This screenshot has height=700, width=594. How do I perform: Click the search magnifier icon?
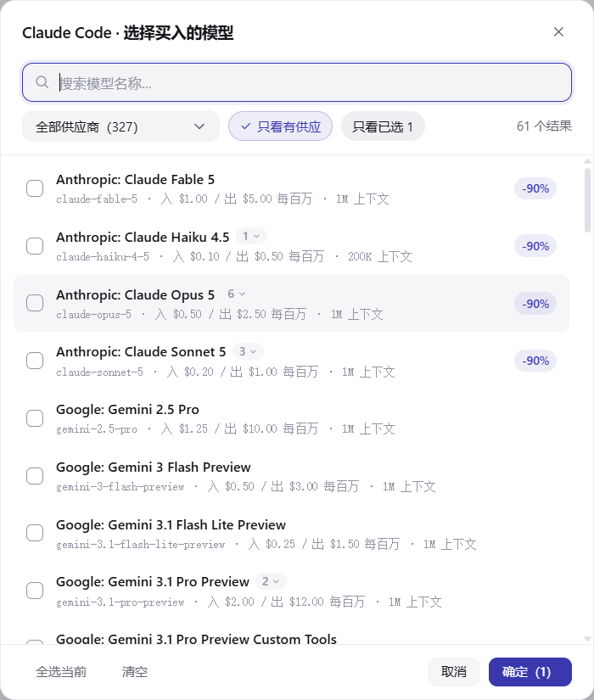tap(42, 82)
